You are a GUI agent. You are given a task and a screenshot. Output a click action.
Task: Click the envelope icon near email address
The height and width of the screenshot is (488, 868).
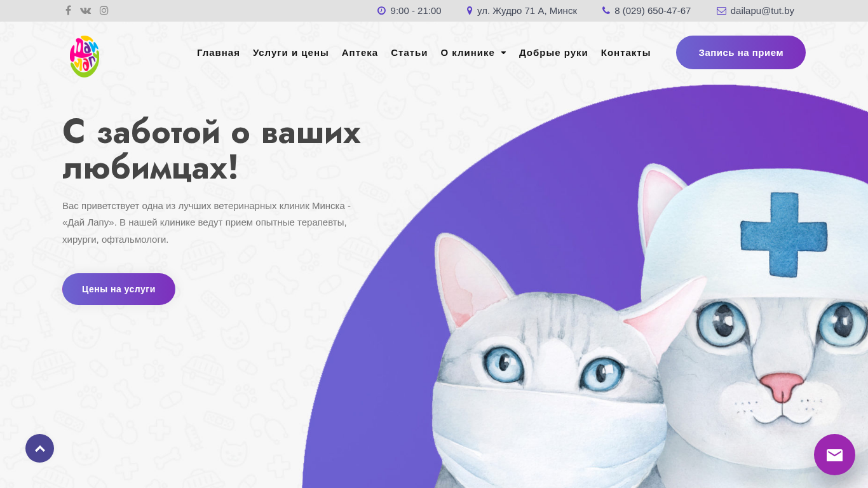[721, 11]
